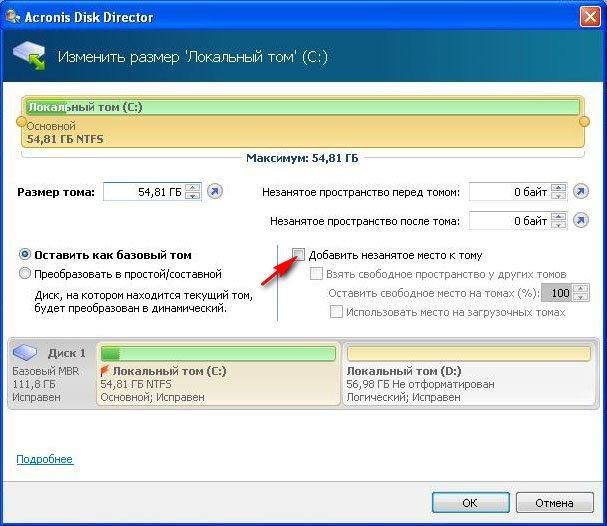Decrease free space percentage spinner down
Screen dimensions: 607x526
tap(580, 297)
